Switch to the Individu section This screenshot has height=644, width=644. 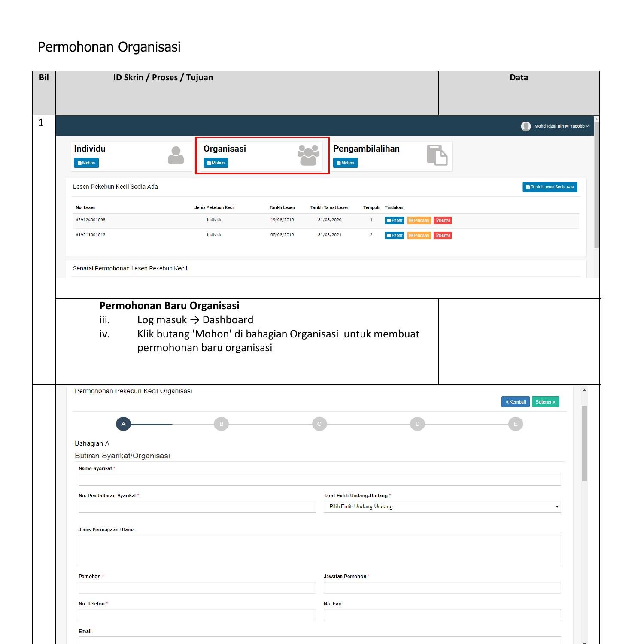[89, 149]
